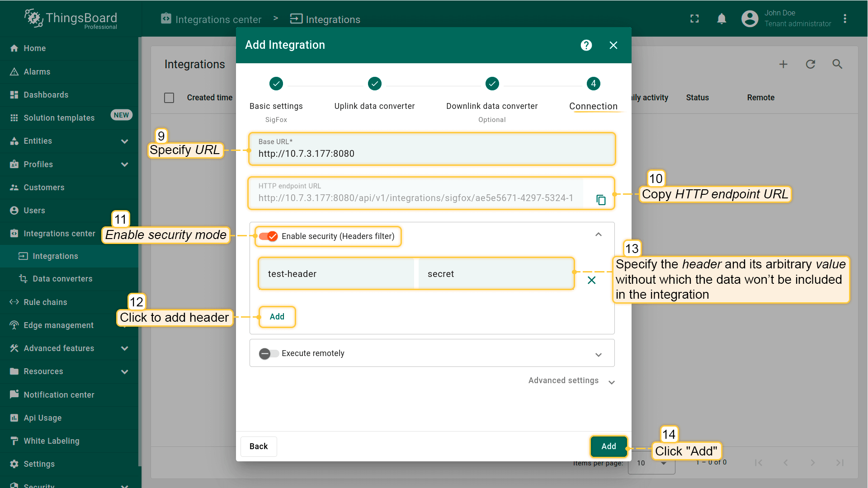
Task: Collapse the security headers panel
Action: point(599,235)
